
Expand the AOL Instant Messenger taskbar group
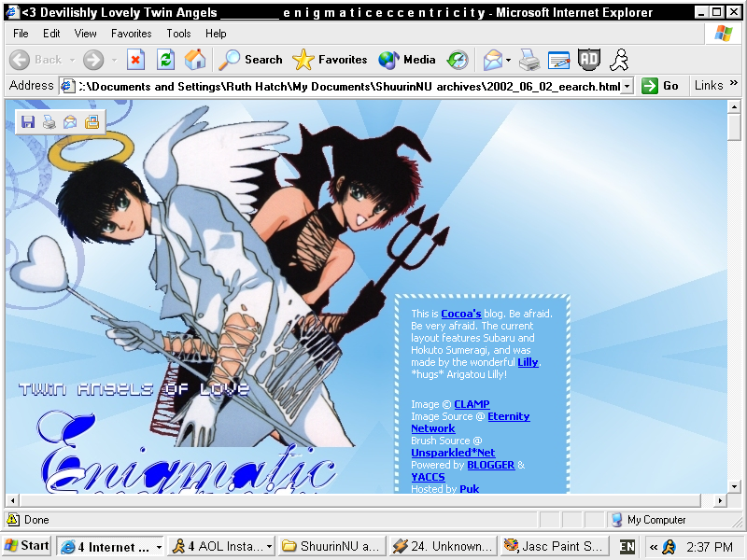(x=269, y=547)
